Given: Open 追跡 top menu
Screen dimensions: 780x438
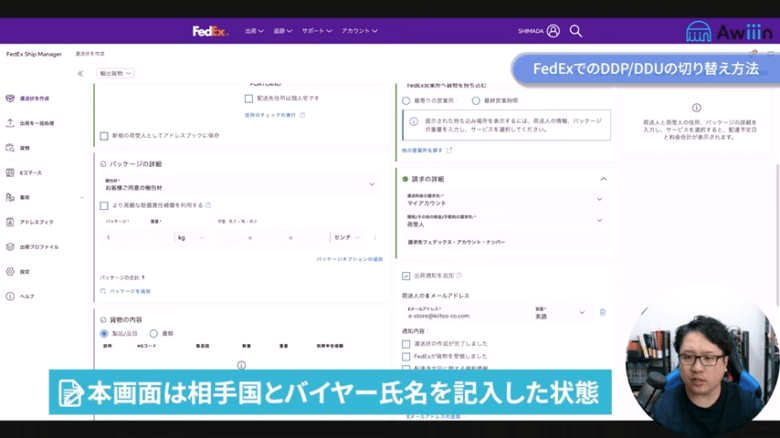Looking at the screenshot, I should 283,31.
